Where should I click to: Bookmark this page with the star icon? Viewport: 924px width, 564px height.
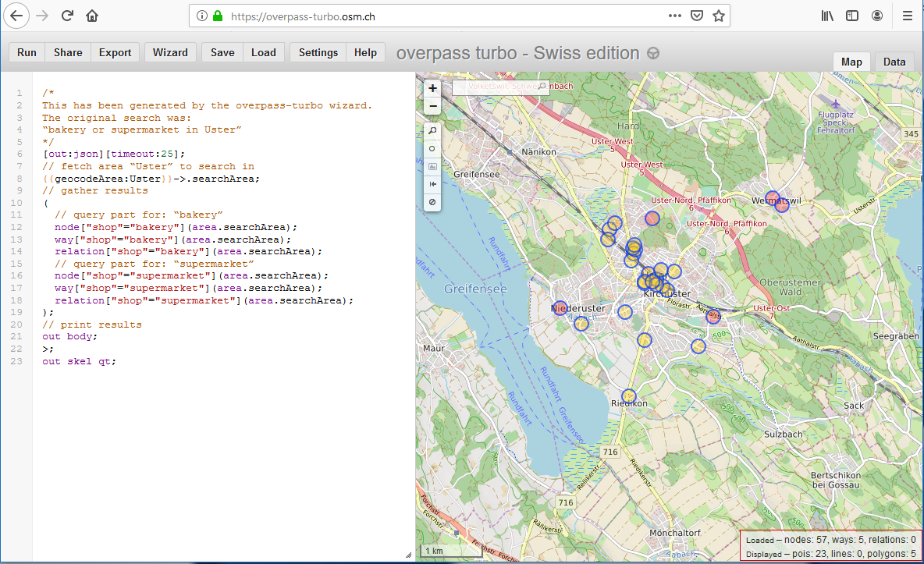click(x=718, y=16)
